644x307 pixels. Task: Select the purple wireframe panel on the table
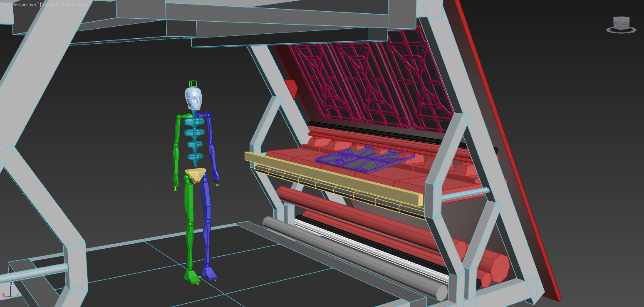(364, 157)
